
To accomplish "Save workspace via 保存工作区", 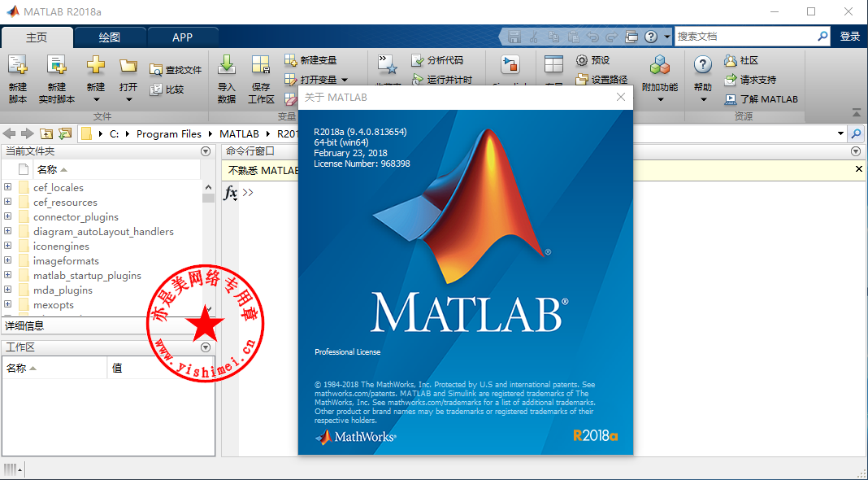I will 261,79.
